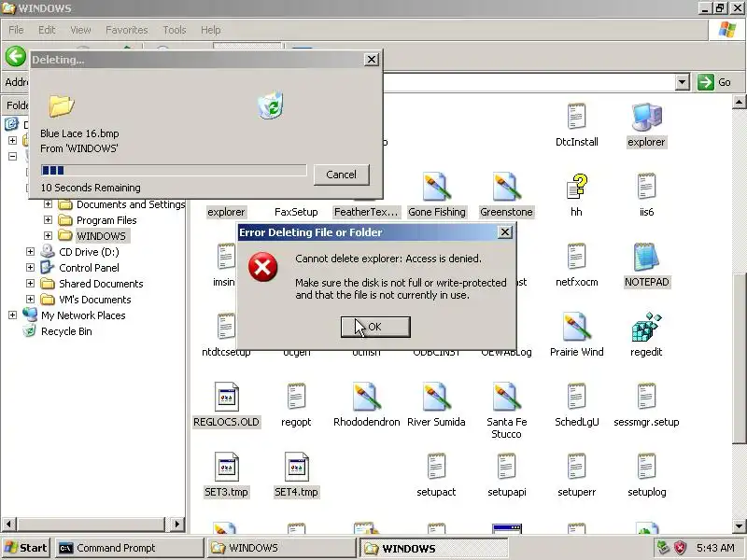Viewport: 747px width, 560px height.
Task: Click the red shield tray icon
Action: 680,548
